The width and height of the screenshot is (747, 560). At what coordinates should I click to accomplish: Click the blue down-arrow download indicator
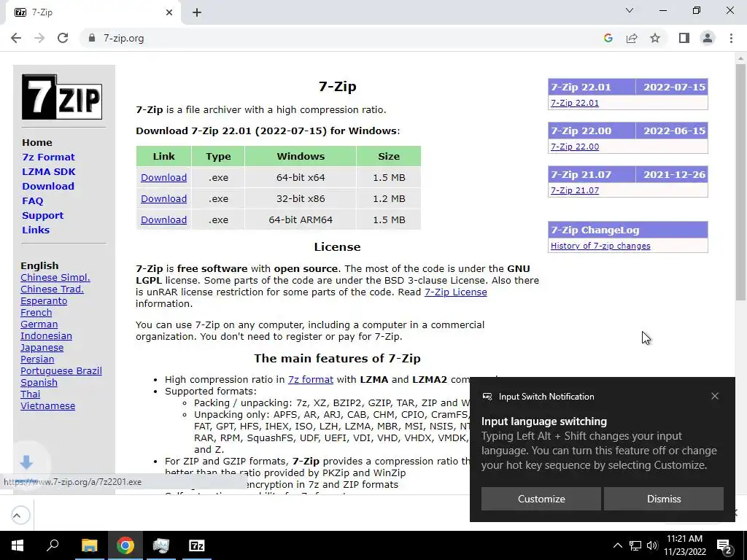pyautogui.click(x=27, y=462)
